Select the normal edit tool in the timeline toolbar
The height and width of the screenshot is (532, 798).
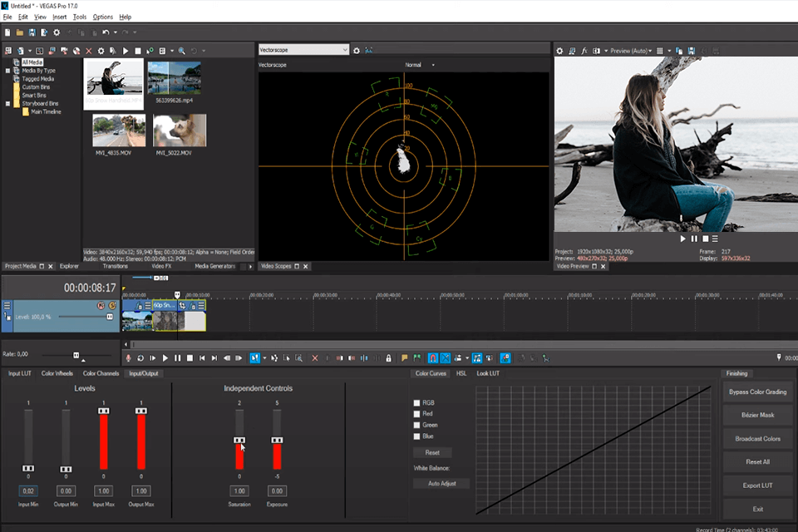click(x=254, y=358)
